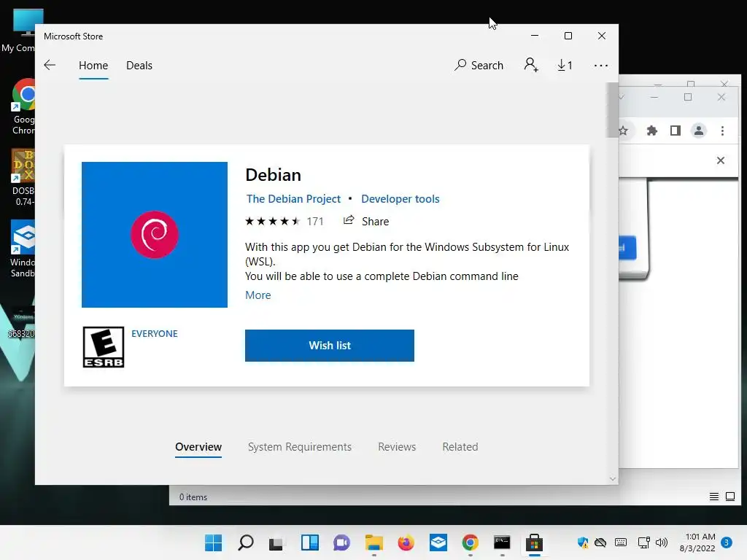Launch Firefox from taskbar
This screenshot has height=560, width=747.
tap(406, 542)
